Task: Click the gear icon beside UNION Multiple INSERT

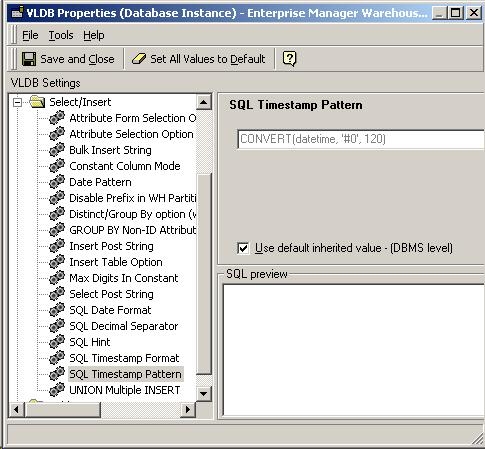Action: pos(57,390)
